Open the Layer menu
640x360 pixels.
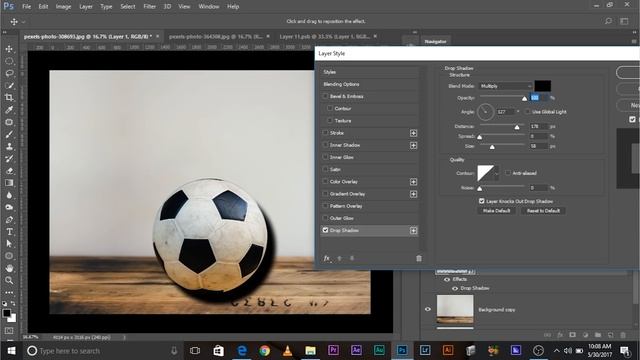click(86, 7)
